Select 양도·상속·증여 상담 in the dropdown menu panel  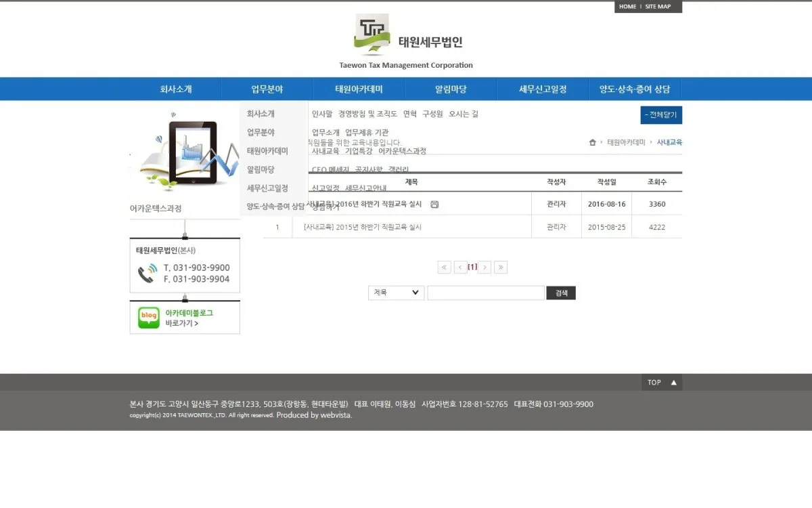click(275, 207)
